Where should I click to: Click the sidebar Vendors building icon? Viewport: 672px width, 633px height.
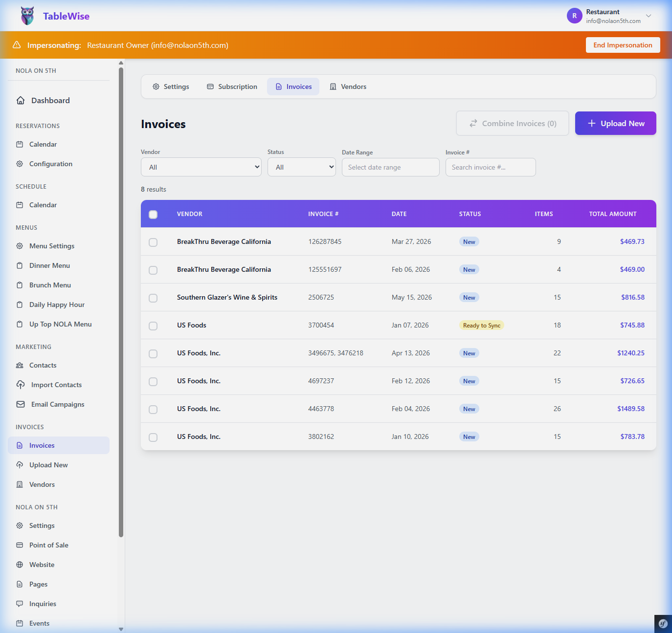point(20,484)
